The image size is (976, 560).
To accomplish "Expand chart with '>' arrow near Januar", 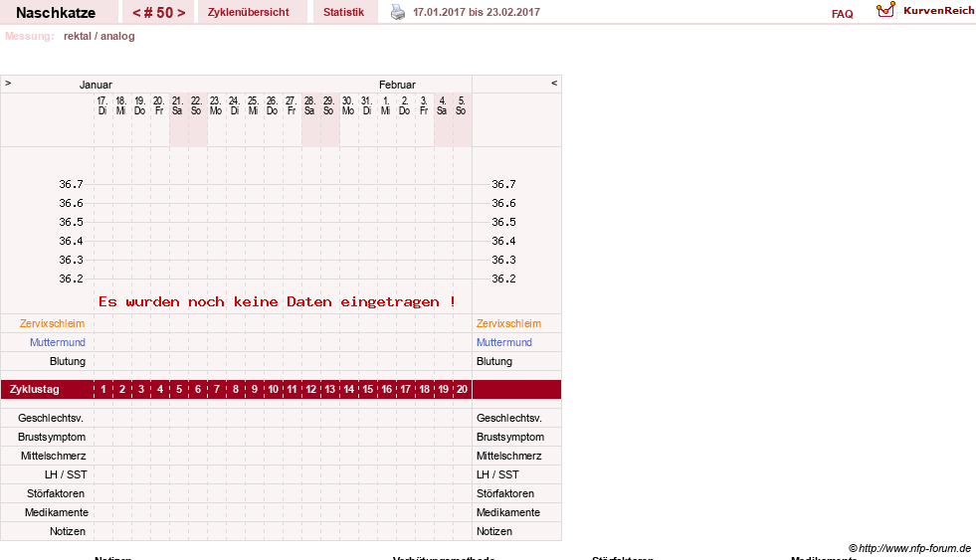I will pos(8,83).
